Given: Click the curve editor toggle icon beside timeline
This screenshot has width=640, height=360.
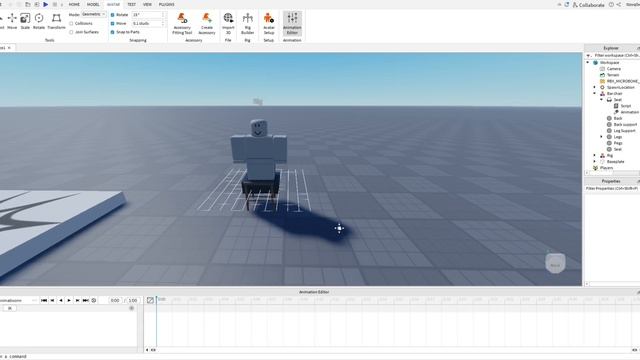Looking at the screenshot, I should 150,300.
